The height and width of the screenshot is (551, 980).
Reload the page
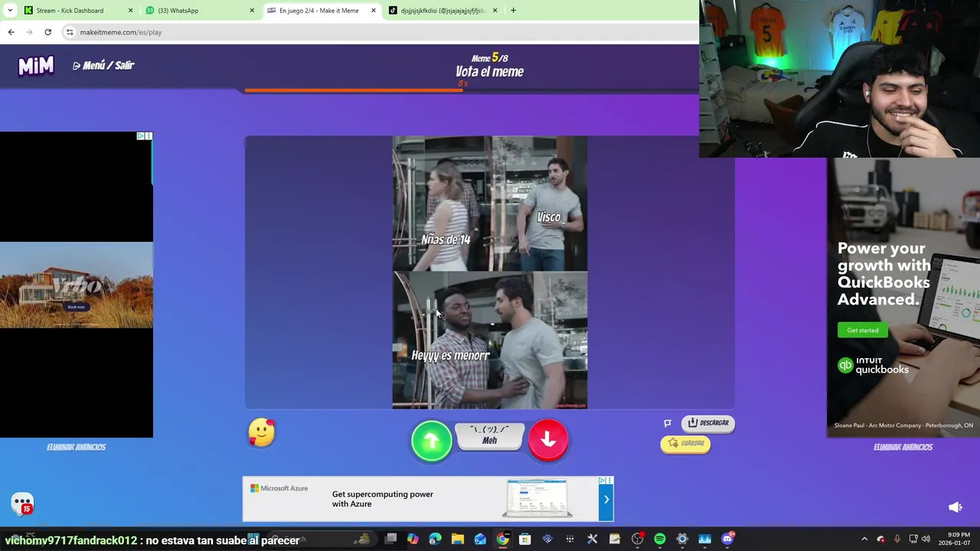(47, 32)
